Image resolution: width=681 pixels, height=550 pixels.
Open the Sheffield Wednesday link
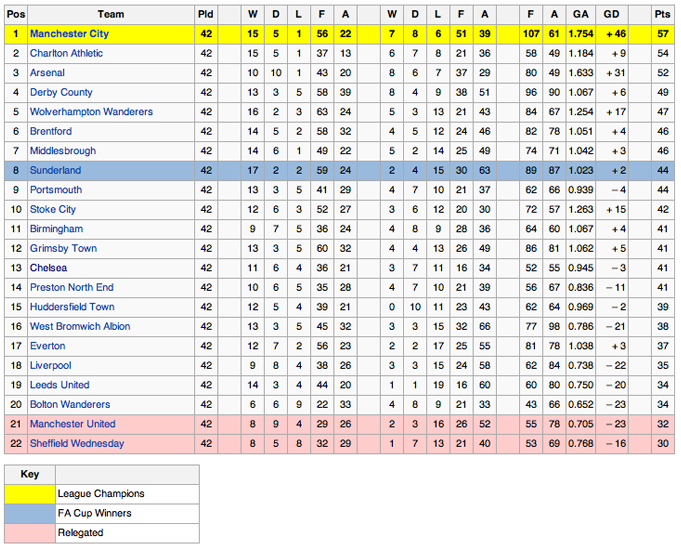[77, 444]
